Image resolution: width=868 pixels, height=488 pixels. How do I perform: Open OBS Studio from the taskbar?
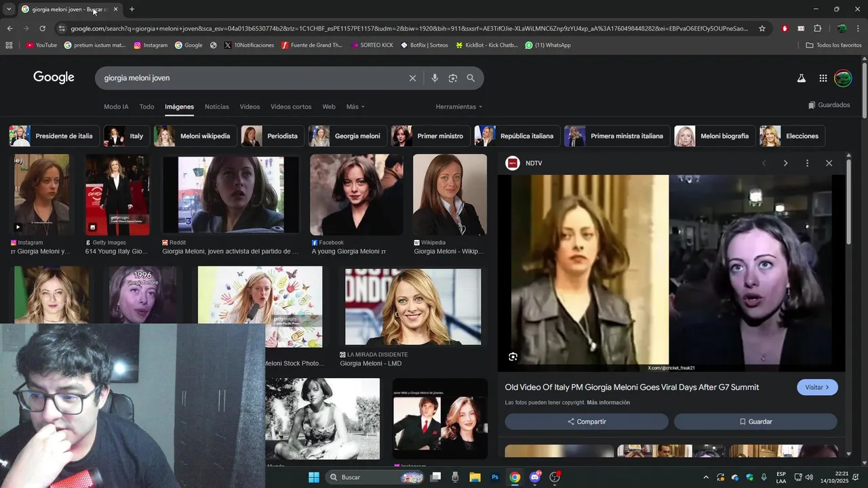coord(555,477)
